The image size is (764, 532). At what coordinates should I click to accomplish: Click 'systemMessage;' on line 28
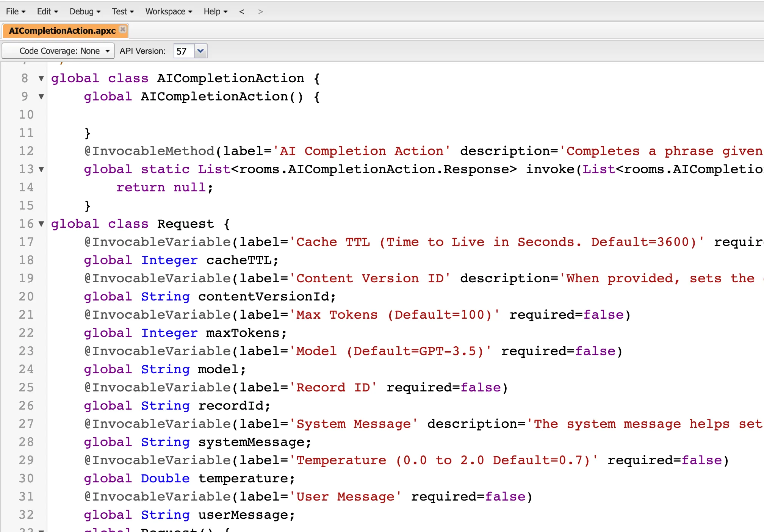point(255,442)
